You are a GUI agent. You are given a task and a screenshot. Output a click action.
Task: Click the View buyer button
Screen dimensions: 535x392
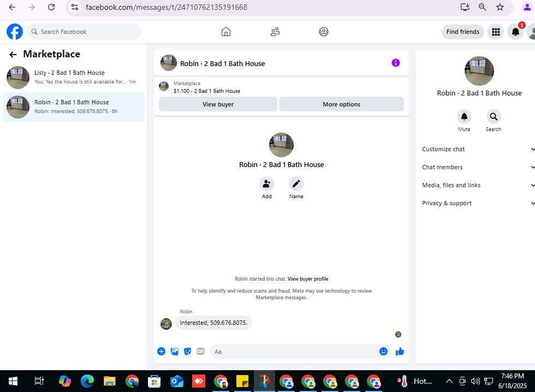tap(218, 104)
